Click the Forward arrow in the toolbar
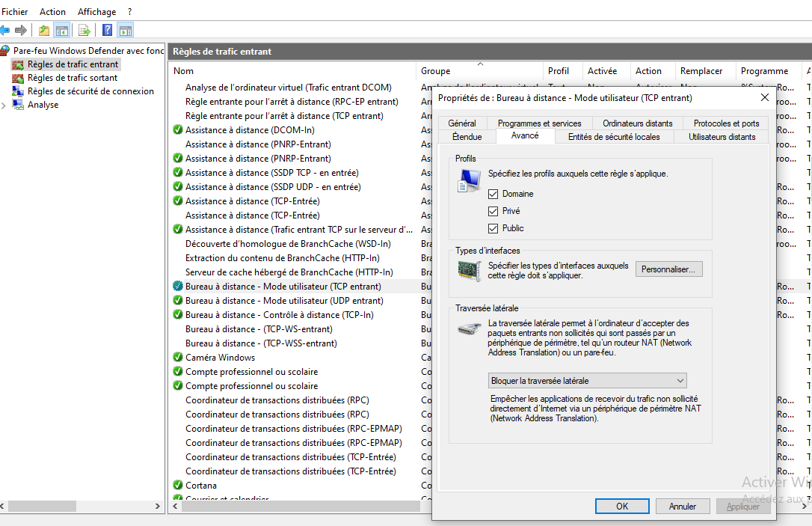 click(x=21, y=31)
